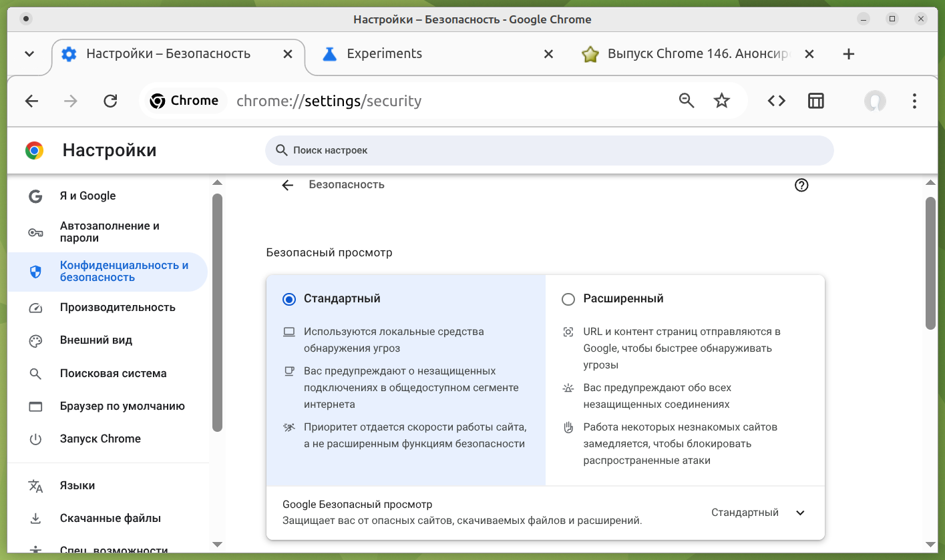Viewport: 945px width, 560px height.
Task: Select the Стандартный radio button
Action: 289,299
